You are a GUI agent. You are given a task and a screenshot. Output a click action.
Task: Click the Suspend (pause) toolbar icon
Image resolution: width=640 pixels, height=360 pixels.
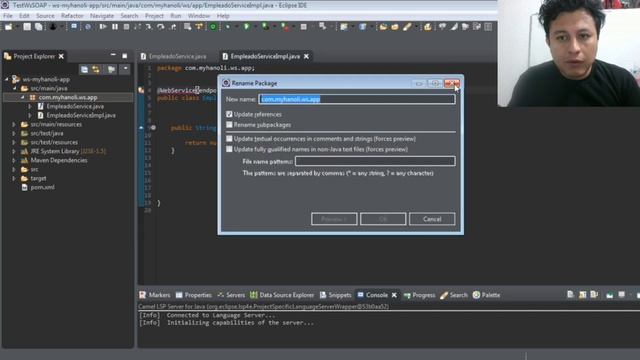pyautogui.click(x=115, y=27)
